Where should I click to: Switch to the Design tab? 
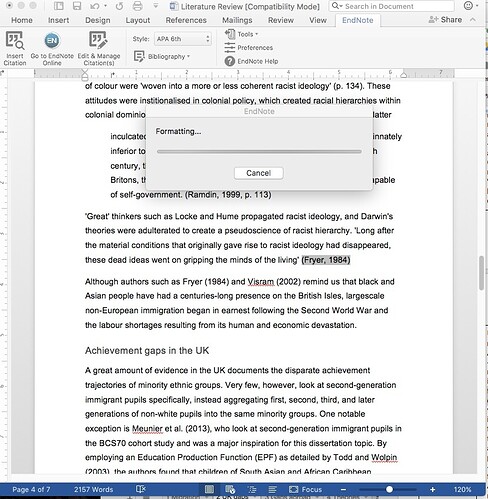click(98, 20)
